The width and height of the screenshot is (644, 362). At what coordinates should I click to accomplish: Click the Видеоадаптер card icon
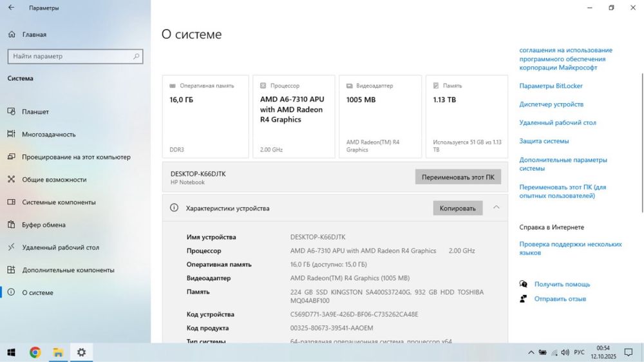click(350, 86)
